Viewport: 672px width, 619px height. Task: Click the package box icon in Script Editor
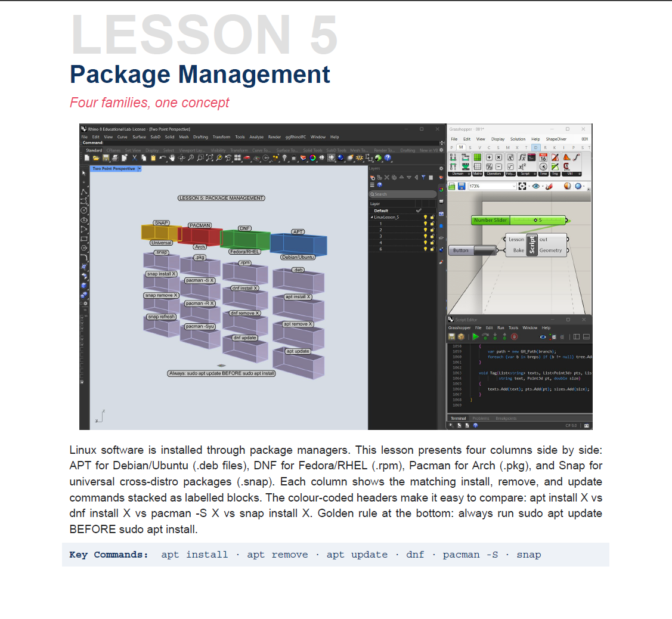tap(461, 337)
